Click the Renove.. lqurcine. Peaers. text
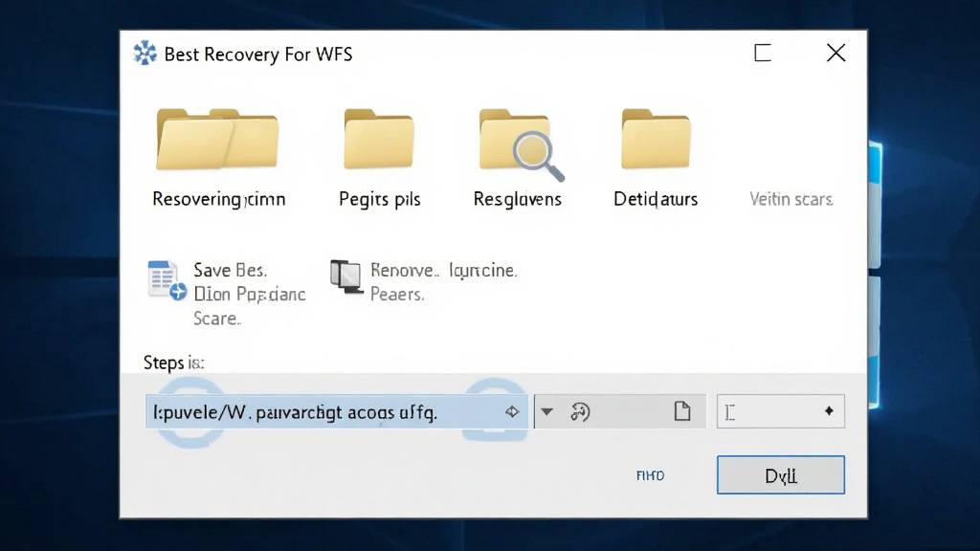Viewport: 980px width, 551px height. pyautogui.click(x=444, y=282)
